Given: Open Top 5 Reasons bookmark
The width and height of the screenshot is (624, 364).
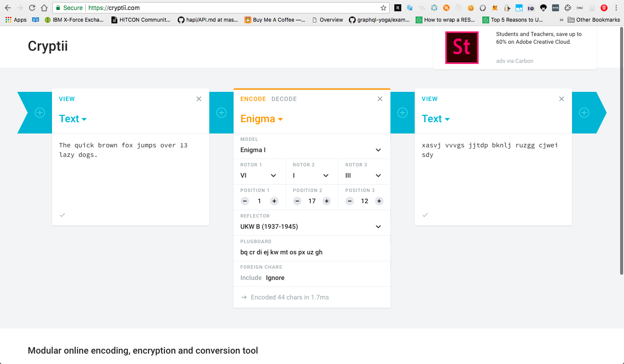Looking at the screenshot, I should point(513,19).
